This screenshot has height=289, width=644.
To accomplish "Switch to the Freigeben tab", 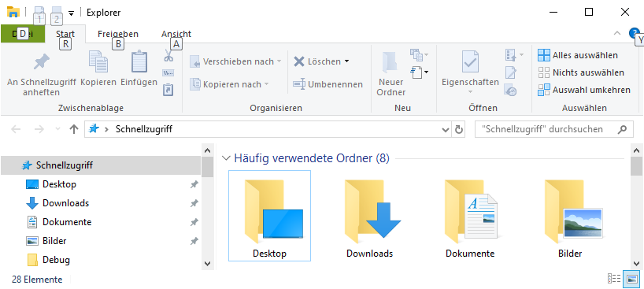I will point(118,34).
